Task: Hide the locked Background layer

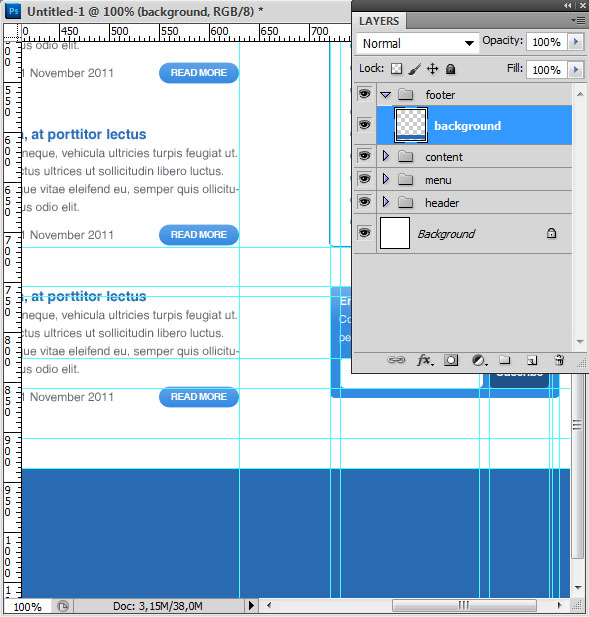Action: point(364,233)
